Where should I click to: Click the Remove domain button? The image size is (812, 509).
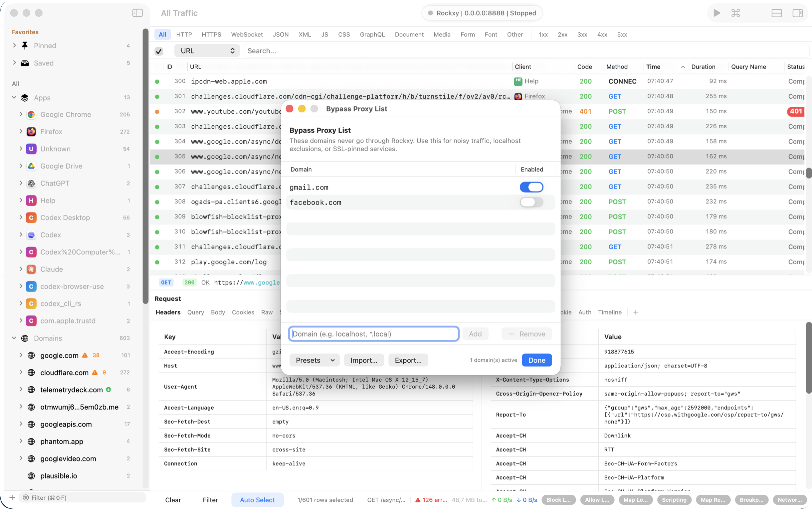pyautogui.click(x=526, y=334)
